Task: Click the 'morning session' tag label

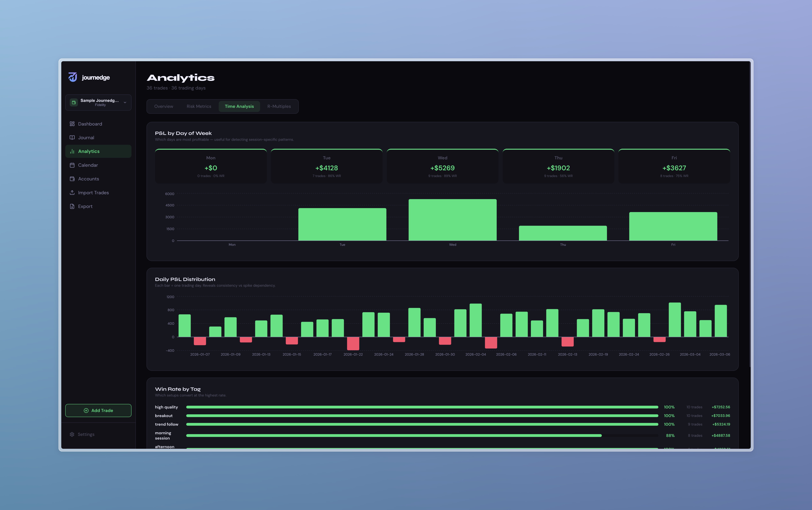Action: click(163, 436)
